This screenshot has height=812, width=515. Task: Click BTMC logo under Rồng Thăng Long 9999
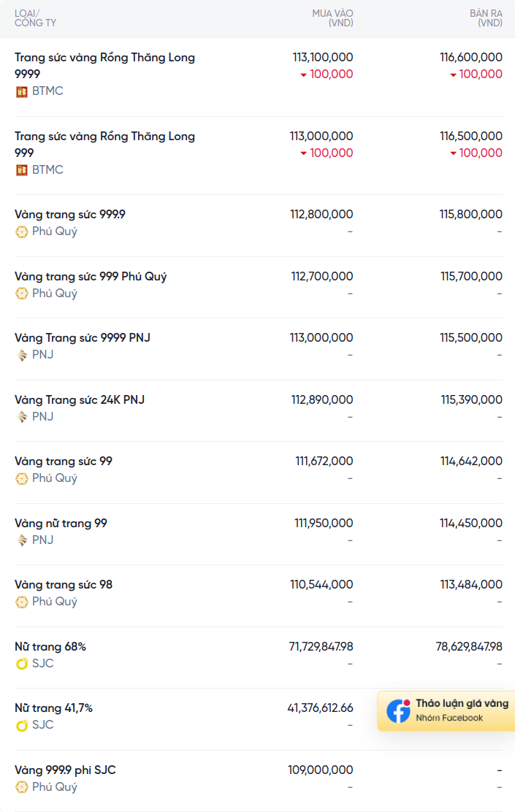pyautogui.click(x=21, y=92)
